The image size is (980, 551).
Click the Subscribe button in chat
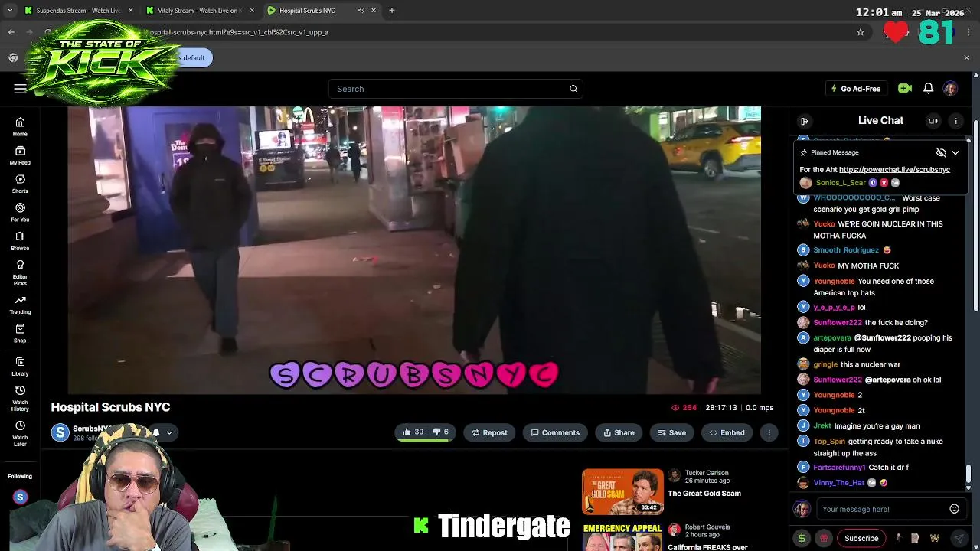pos(861,538)
